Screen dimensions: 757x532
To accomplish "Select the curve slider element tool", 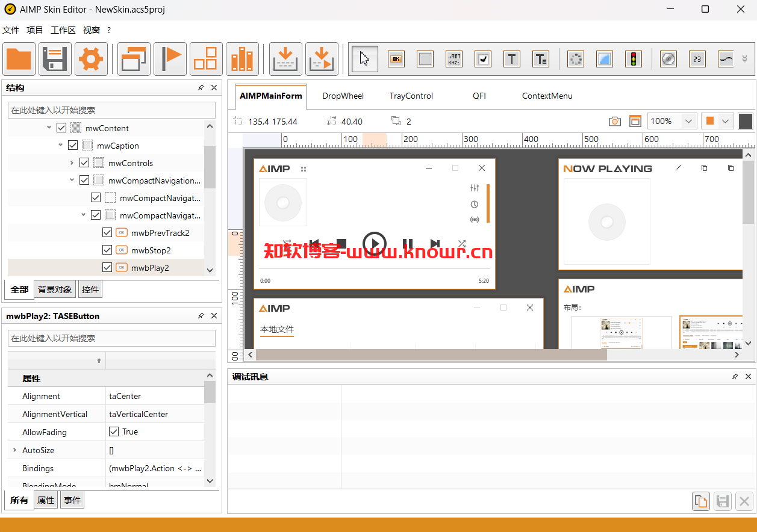I will click(726, 59).
